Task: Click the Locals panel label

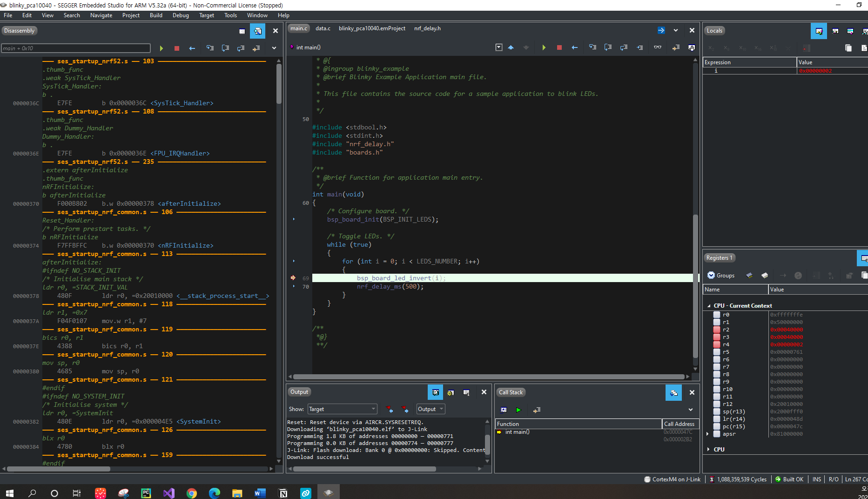Action: click(x=714, y=31)
